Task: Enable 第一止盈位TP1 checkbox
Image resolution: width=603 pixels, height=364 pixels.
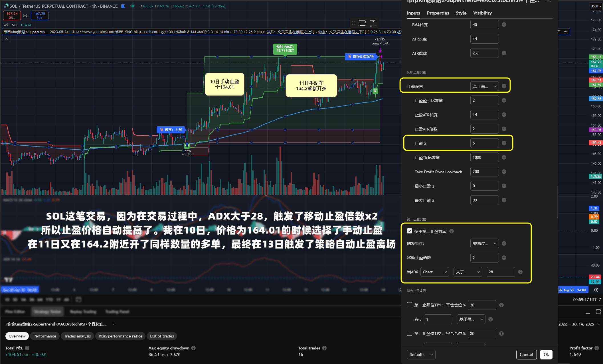Action: [x=410, y=305]
